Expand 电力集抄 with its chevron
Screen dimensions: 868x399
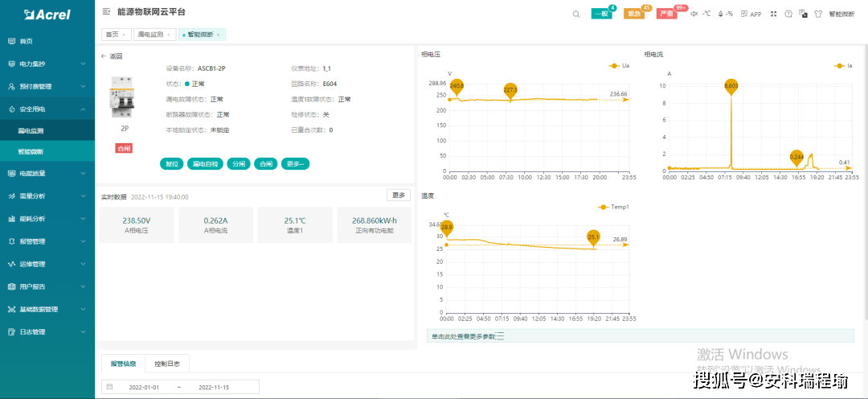click(83, 64)
